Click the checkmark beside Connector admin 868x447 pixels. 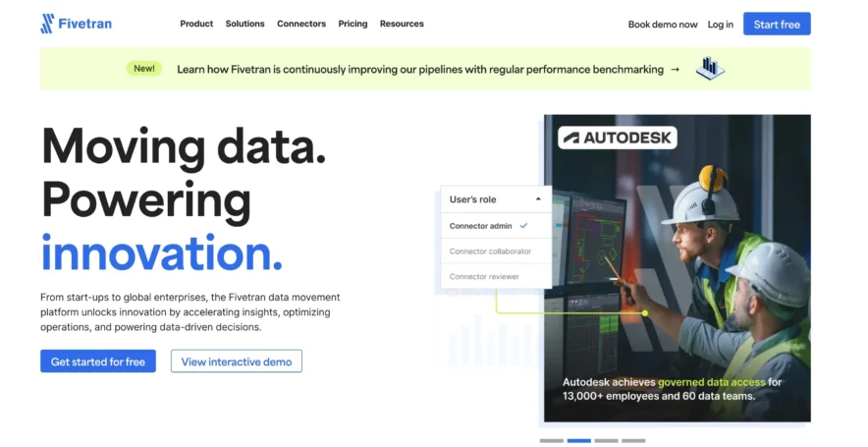coord(523,226)
